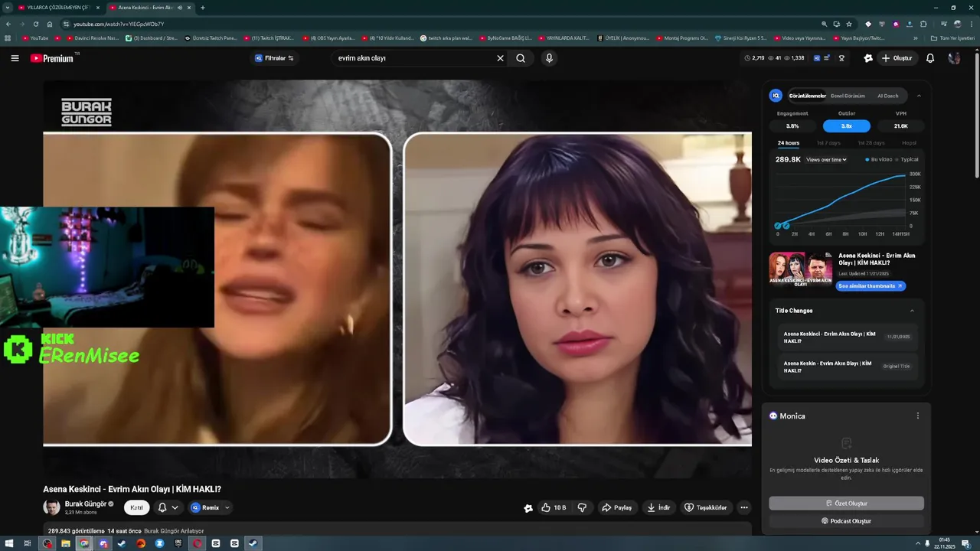Open the tab search dropdown arrow
Viewport: 980px width, 551px height.
[x=7, y=8]
